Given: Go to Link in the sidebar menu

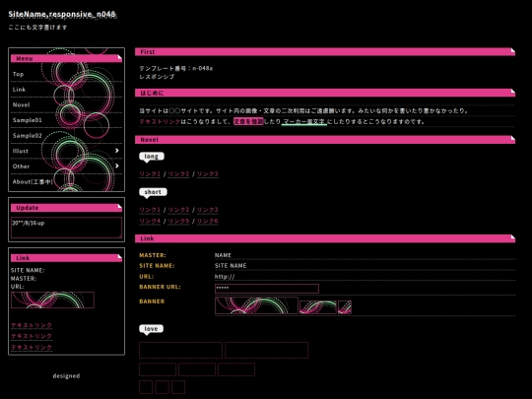Looking at the screenshot, I should (66, 90).
